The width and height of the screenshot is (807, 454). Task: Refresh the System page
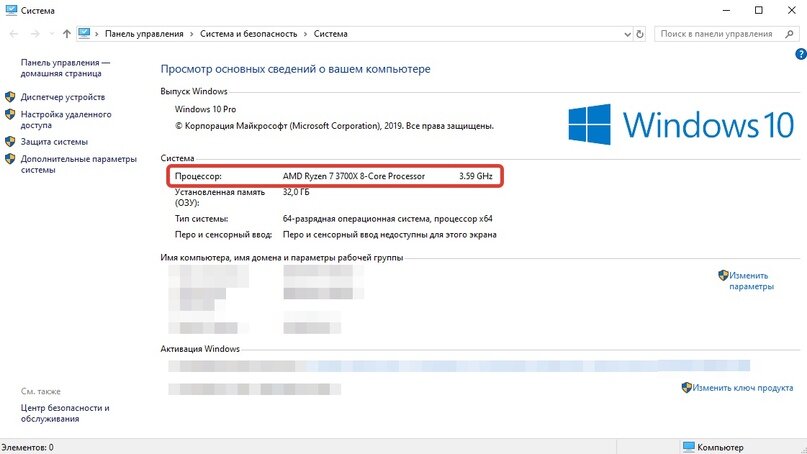[640, 34]
